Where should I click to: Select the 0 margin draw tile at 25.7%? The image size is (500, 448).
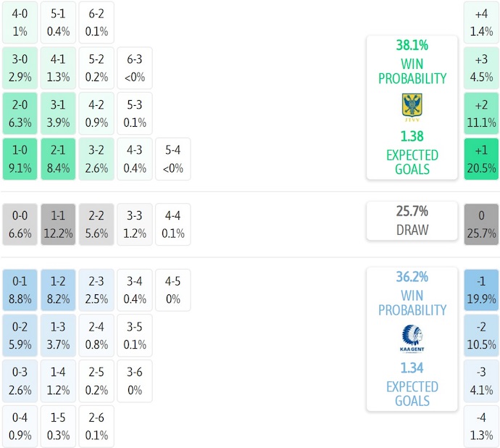[x=481, y=225]
